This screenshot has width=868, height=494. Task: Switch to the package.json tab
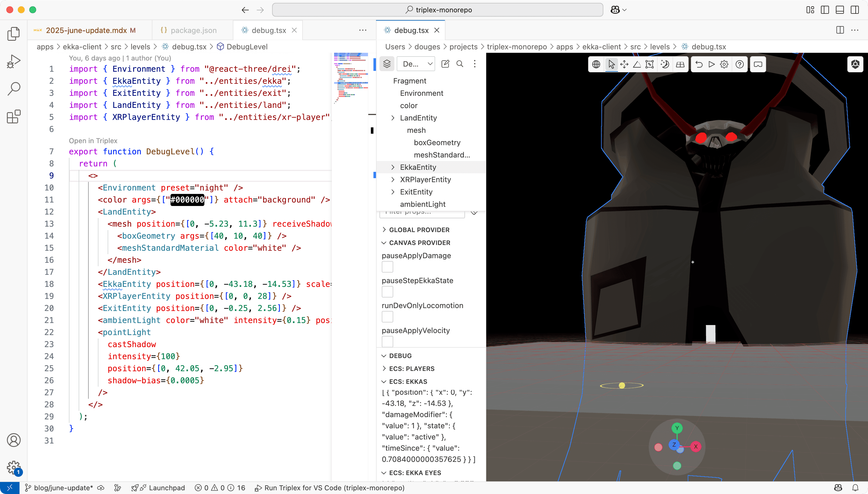(x=193, y=30)
